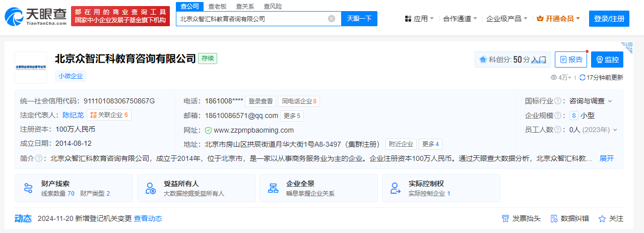
Task: Open the 应用 dropdown menu
Action: coord(420,19)
